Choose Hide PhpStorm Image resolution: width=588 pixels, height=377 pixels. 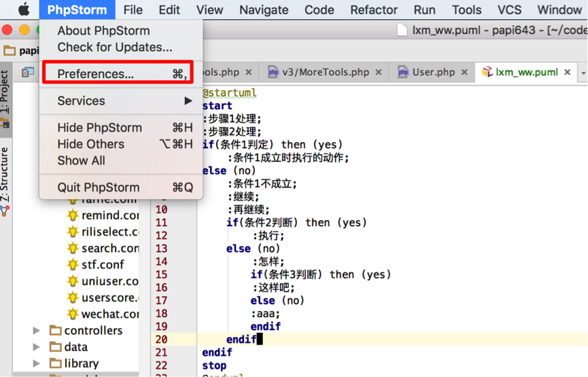(121, 128)
